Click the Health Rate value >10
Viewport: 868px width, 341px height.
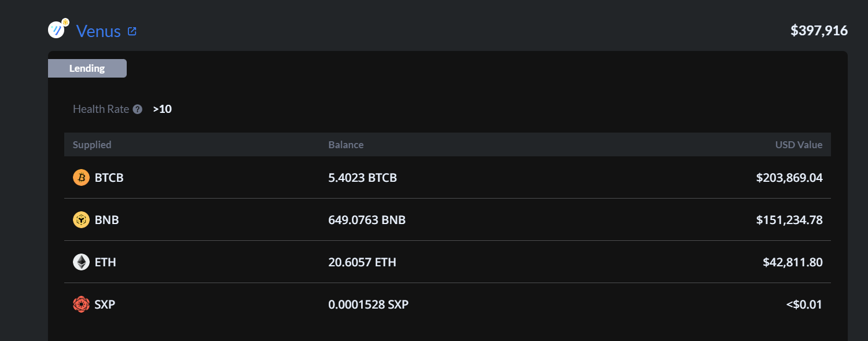(x=163, y=109)
